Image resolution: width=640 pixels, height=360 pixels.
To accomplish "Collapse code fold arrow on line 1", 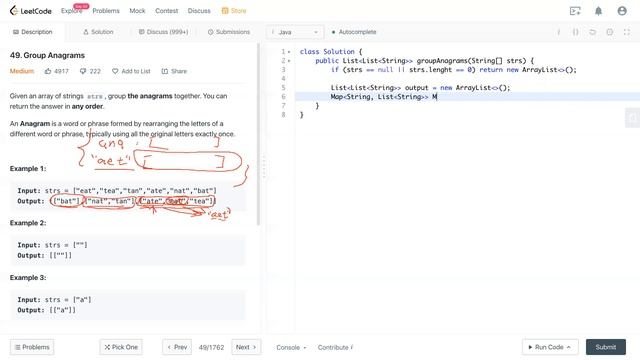I will pos(289,52).
